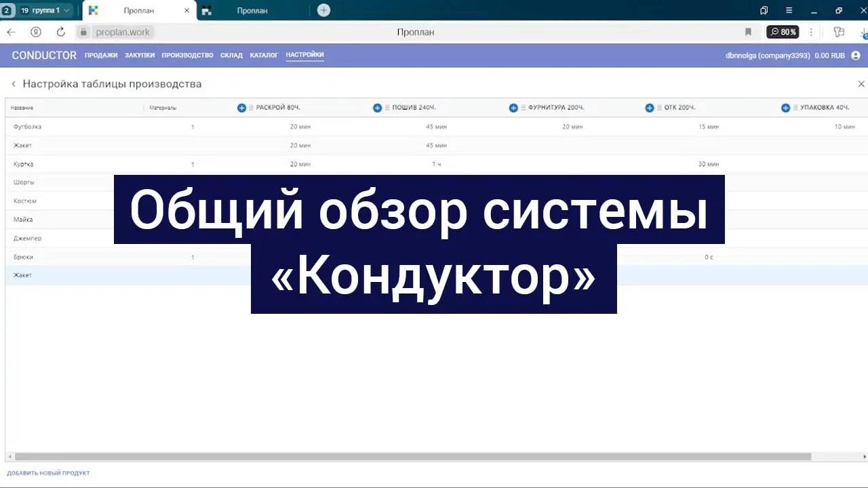Switch to the second Проплан tab
The image size is (868, 488).
tap(252, 10)
